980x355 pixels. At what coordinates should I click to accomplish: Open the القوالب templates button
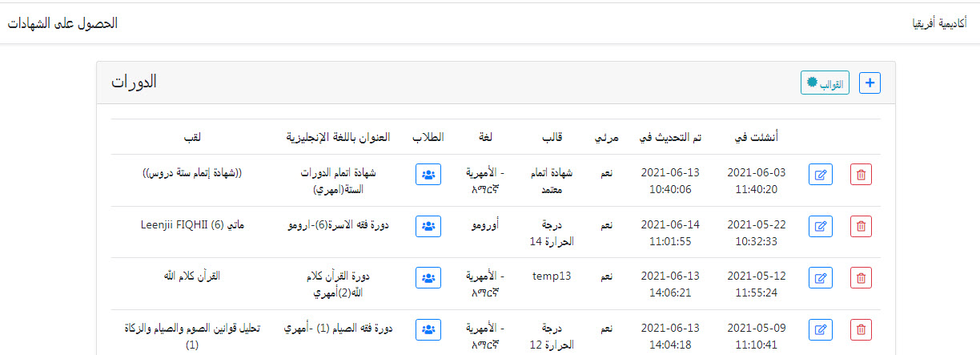(825, 83)
